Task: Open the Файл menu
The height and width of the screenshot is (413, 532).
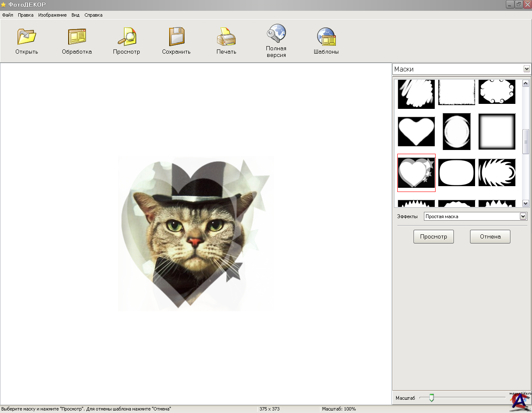Action: (7, 15)
